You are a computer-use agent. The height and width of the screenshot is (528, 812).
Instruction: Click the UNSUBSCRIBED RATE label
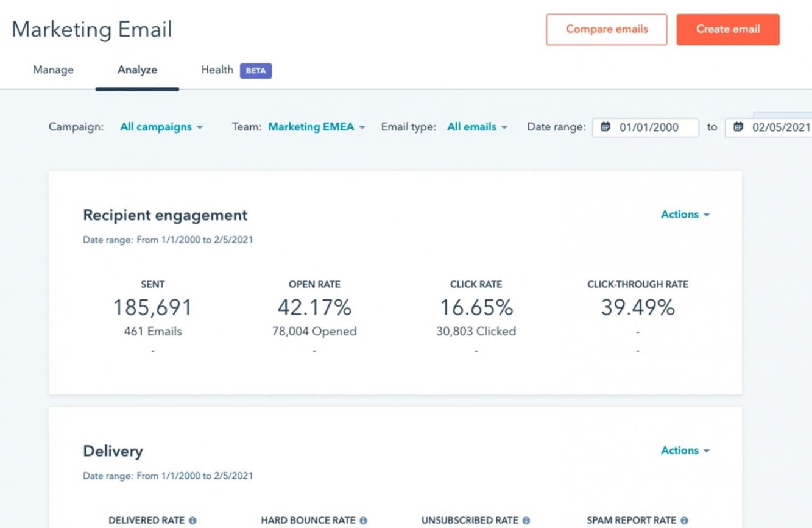pyautogui.click(x=470, y=521)
